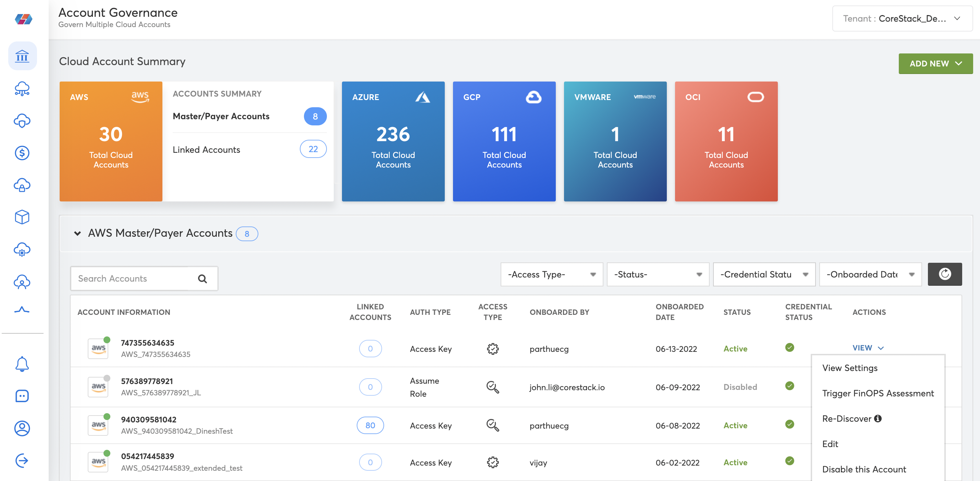Open the Access Type filter dropdown
This screenshot has height=481, width=980.
click(x=551, y=274)
